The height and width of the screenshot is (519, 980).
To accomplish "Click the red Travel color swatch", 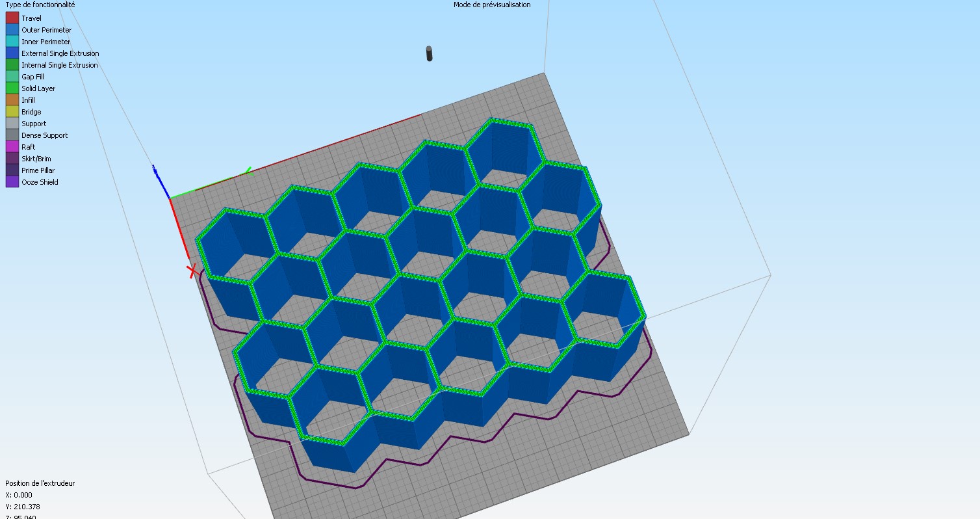I will pyautogui.click(x=12, y=18).
